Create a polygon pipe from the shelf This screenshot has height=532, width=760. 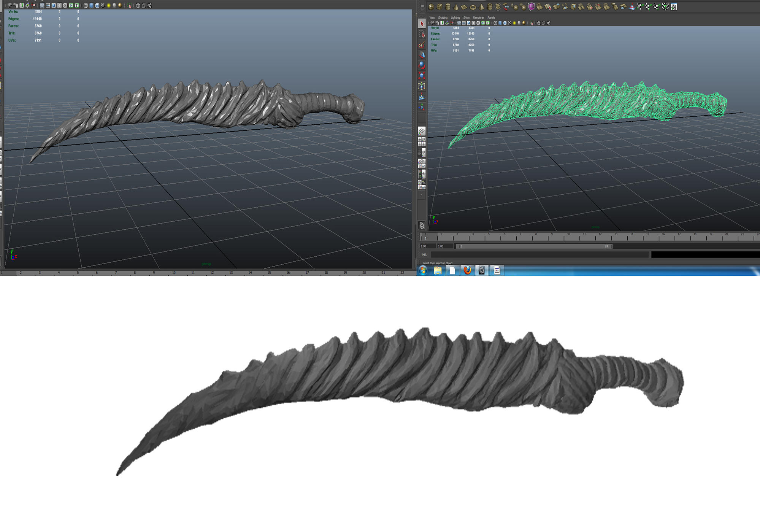coord(490,6)
